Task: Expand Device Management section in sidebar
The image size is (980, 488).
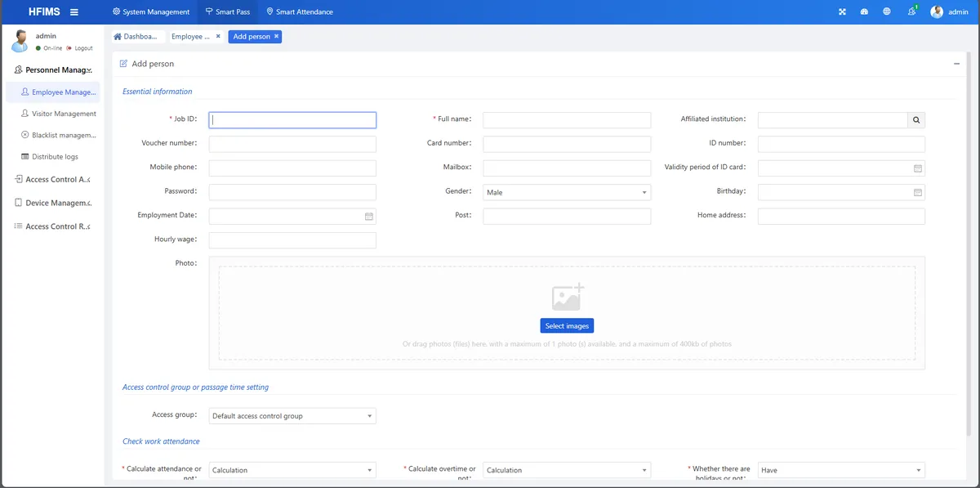Action: (x=53, y=203)
